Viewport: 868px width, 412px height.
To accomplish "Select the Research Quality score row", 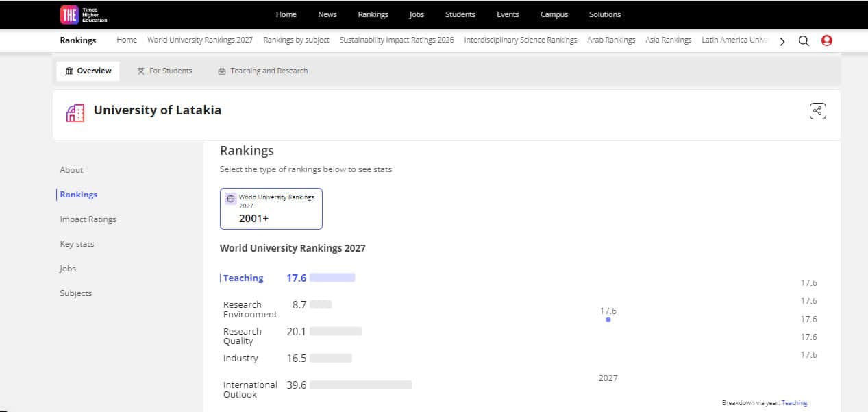I will tap(293, 336).
